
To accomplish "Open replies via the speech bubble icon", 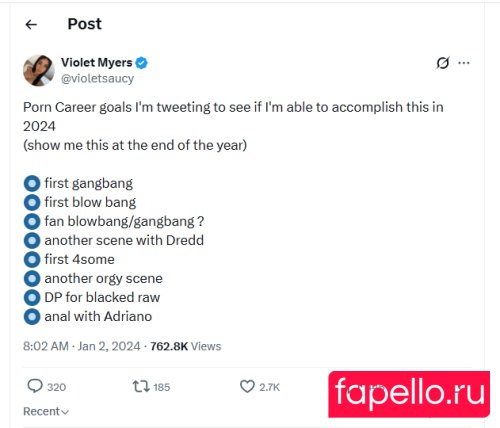I will tap(35, 386).
